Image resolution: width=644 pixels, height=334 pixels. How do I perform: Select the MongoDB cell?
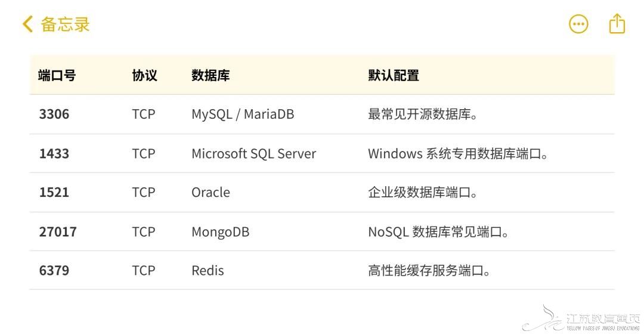220,232
